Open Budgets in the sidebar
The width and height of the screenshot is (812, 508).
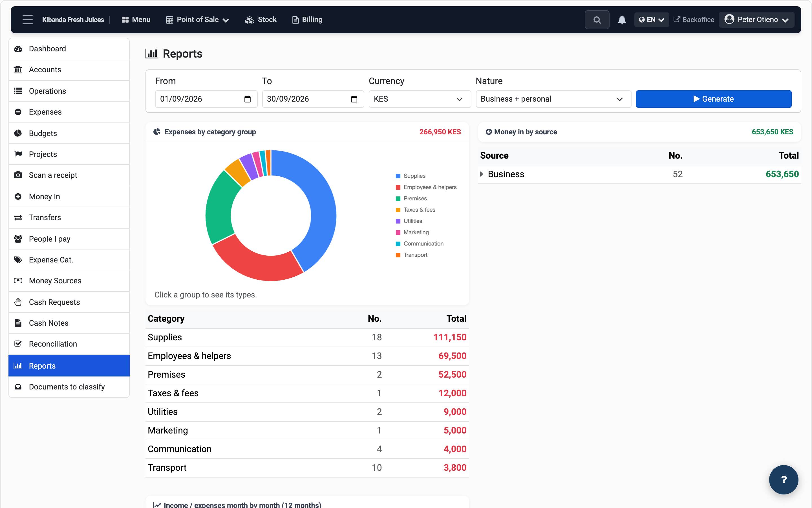[69, 133]
